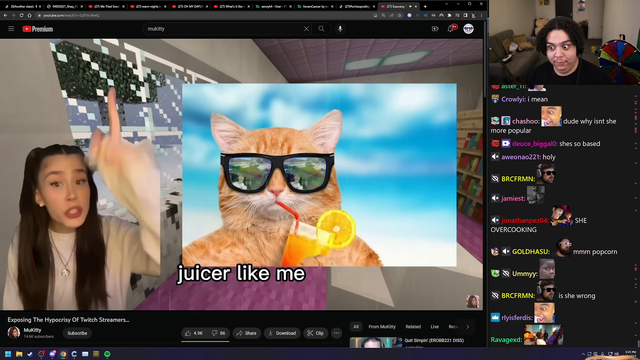Click chat username deuce_biggal0
Image resolution: width=640 pixels, height=360 pixels.
tap(535, 144)
